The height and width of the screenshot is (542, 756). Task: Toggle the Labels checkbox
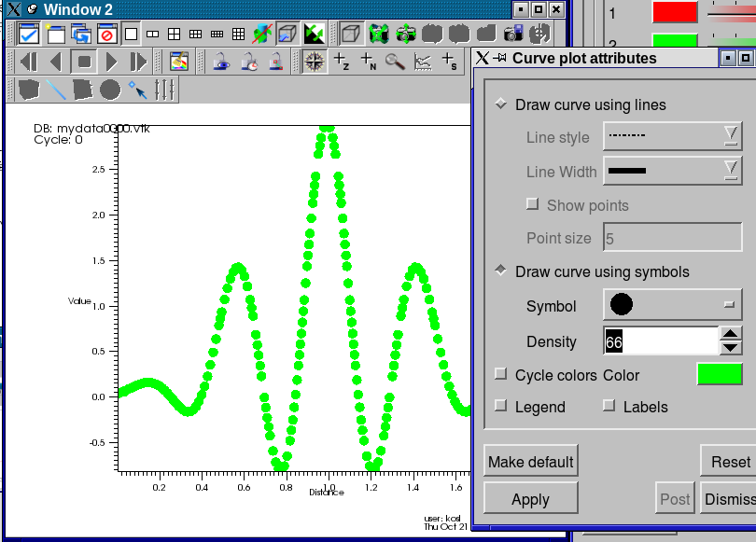tap(609, 407)
